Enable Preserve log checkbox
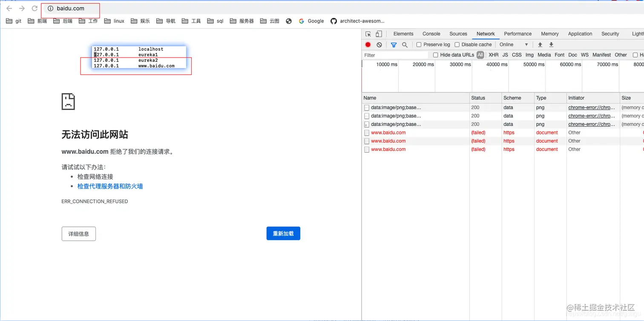 click(x=419, y=44)
